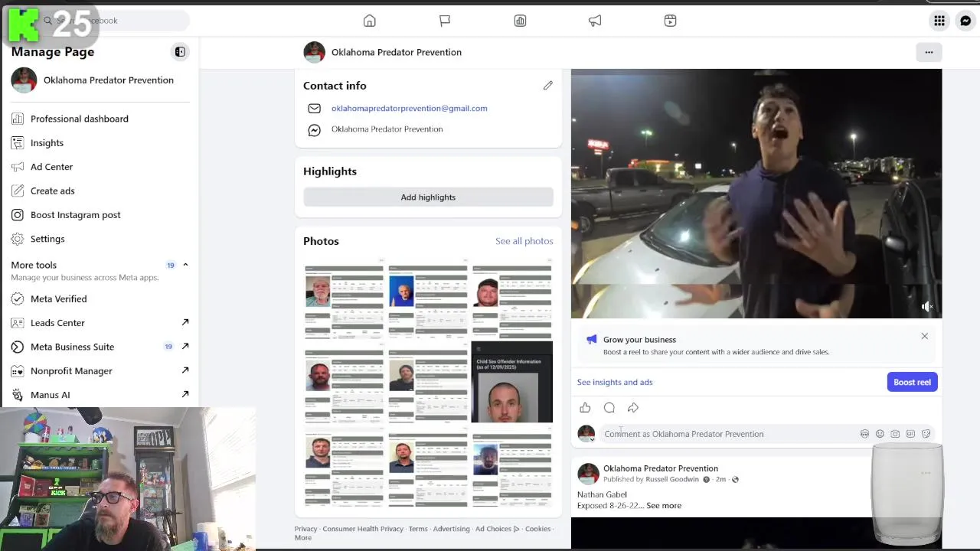Open the Ad Choices footer link
This screenshot has width=980, height=551.
[x=497, y=529]
